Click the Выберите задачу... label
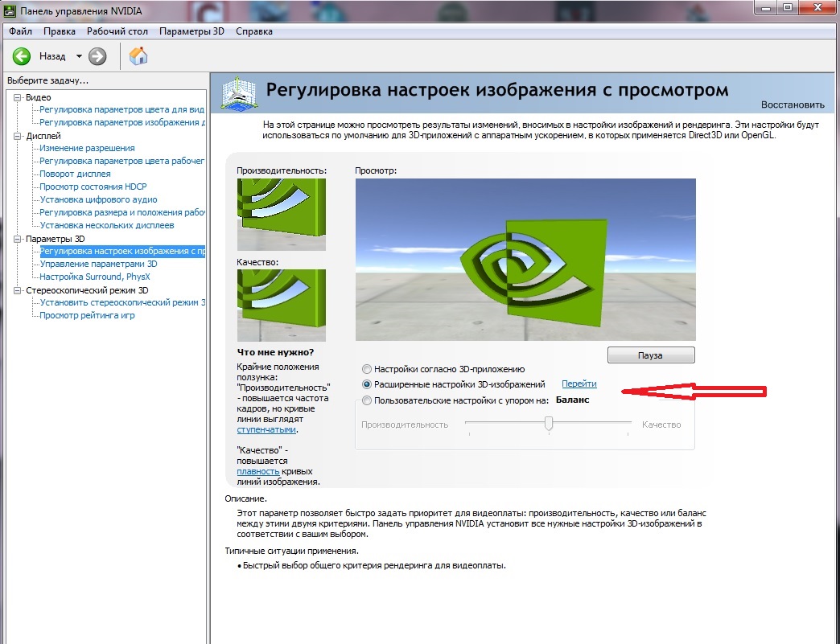 [47, 80]
